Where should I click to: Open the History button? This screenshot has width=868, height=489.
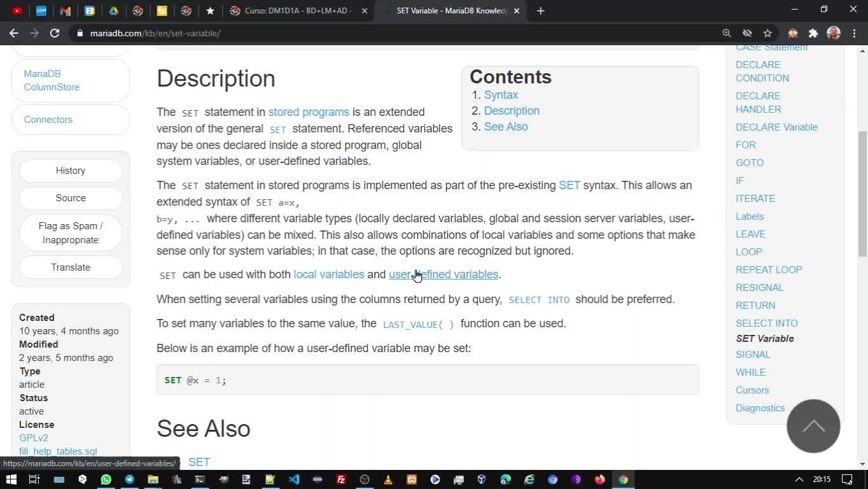tap(71, 171)
